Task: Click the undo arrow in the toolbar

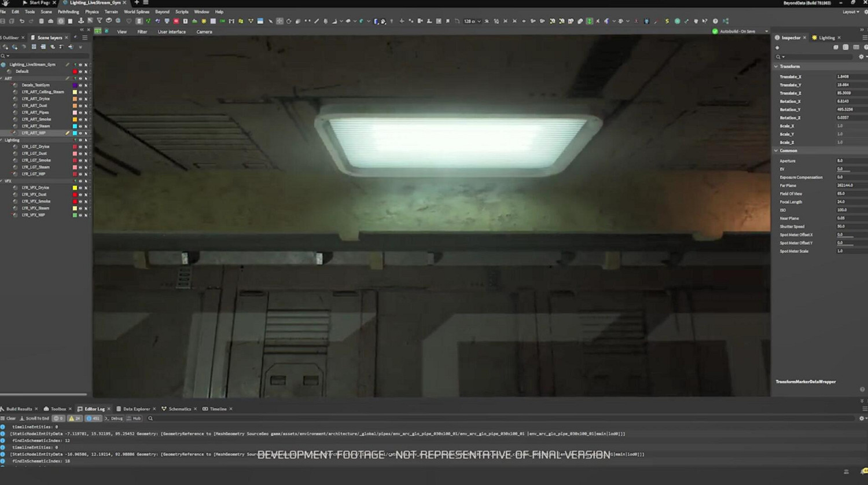Action: [22, 21]
